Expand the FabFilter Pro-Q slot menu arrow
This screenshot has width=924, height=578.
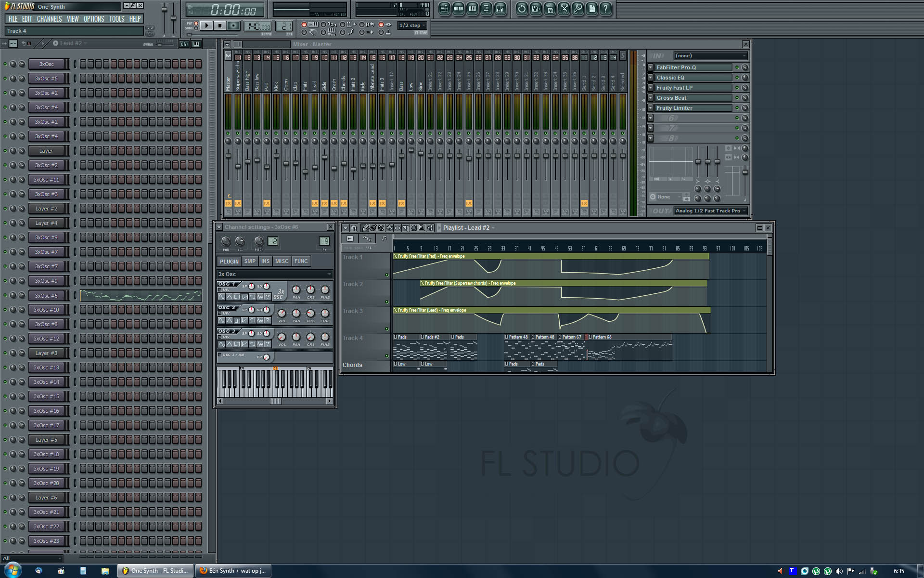tap(651, 67)
